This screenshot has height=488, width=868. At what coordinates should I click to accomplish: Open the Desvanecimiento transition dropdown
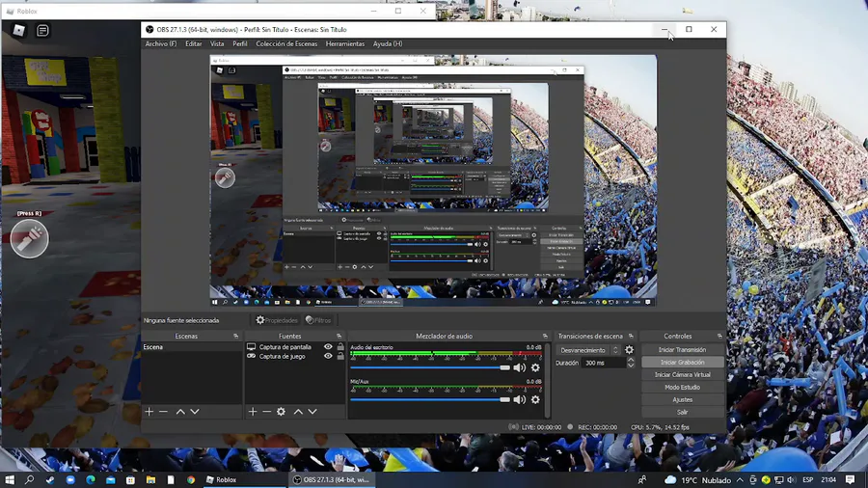click(x=588, y=350)
